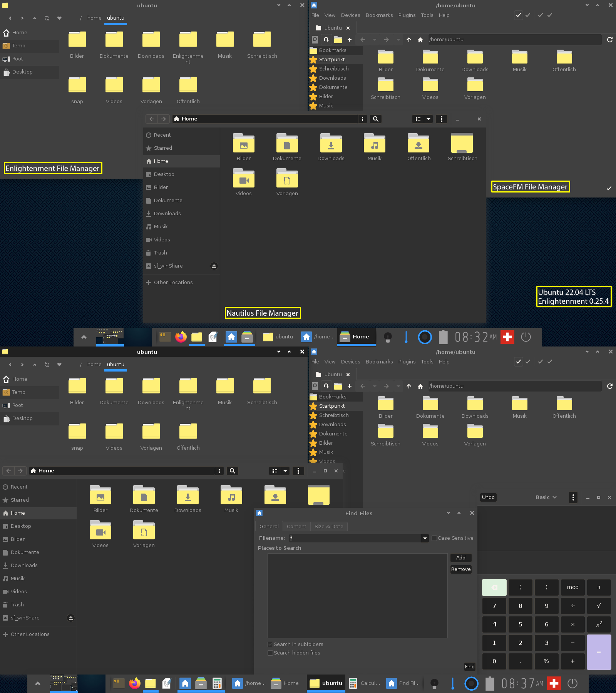
Task: Click the terminal launcher in the 08:32 taskbar
Action: (165, 337)
